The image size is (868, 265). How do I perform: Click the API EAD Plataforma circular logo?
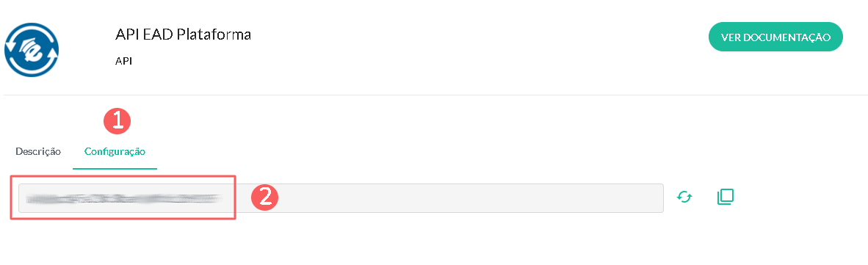32,49
